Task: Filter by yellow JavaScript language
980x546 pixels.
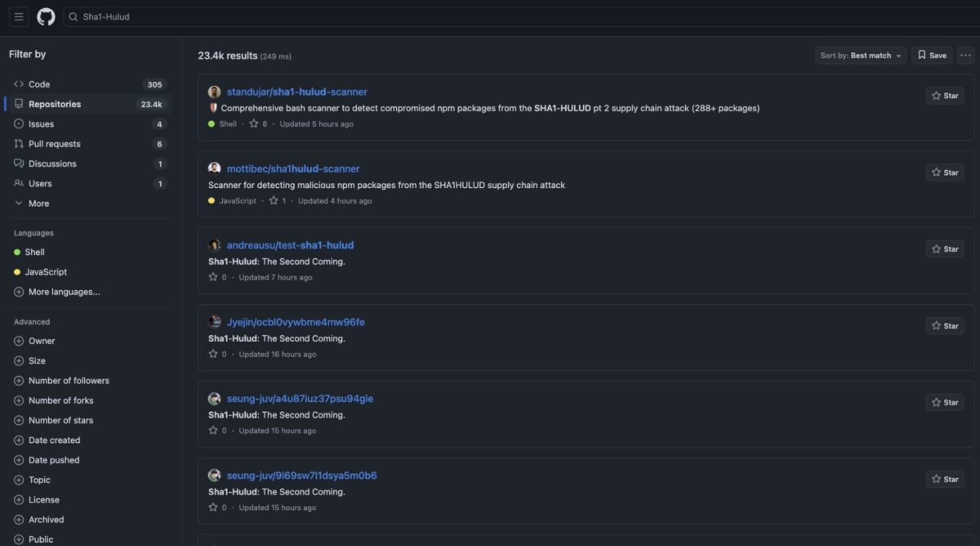Action: [46, 272]
